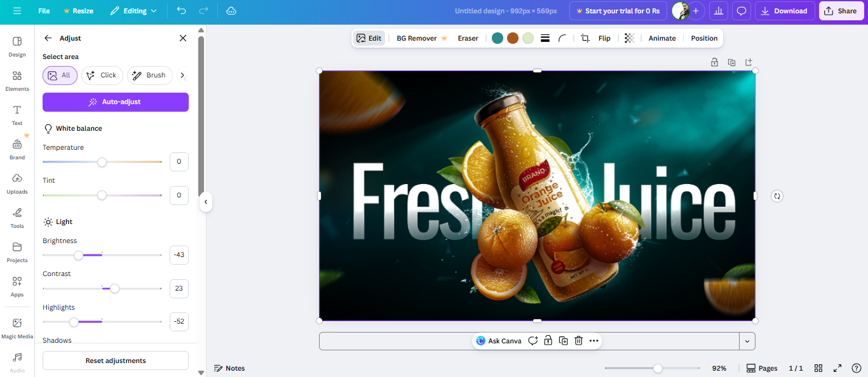Delete element using the trash icon

(x=578, y=341)
